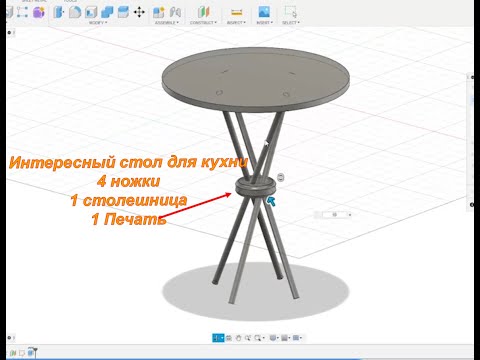Open the INSERT dropdown menu
480x360 pixels.
[264, 23]
